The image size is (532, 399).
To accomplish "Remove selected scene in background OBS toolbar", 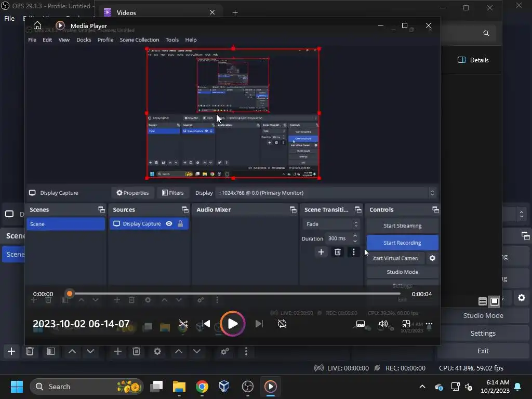I will point(30,352).
